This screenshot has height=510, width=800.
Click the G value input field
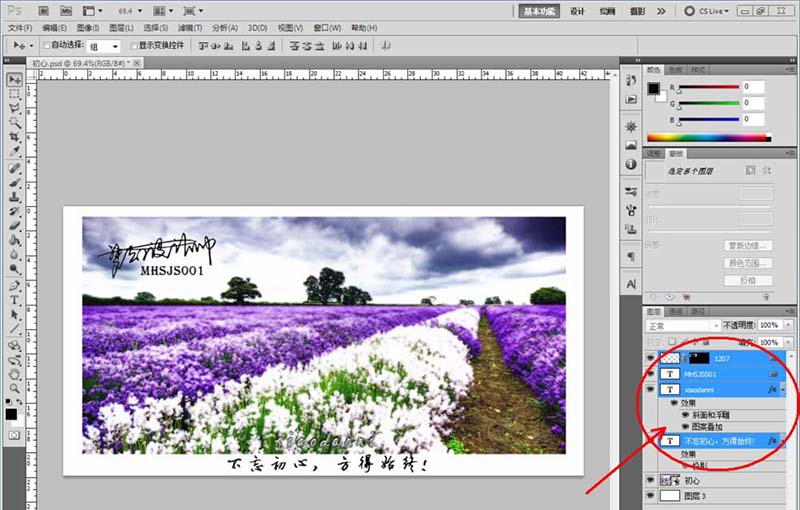[753, 103]
